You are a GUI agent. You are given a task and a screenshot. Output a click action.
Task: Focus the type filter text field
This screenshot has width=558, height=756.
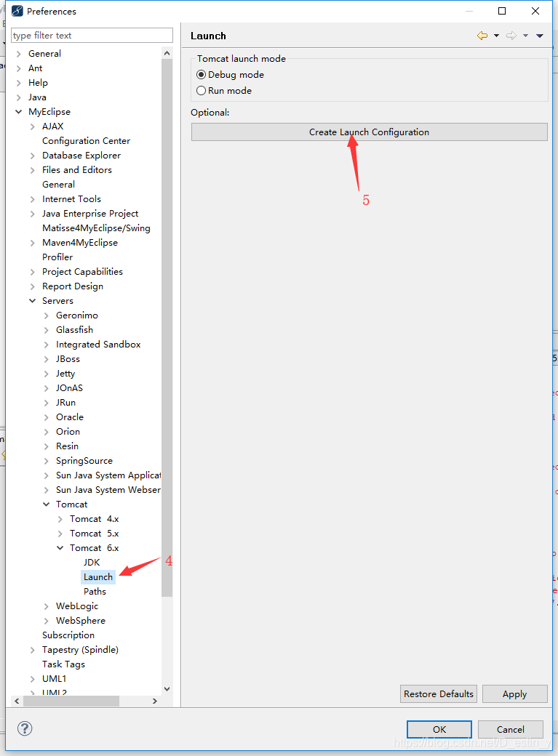click(92, 35)
